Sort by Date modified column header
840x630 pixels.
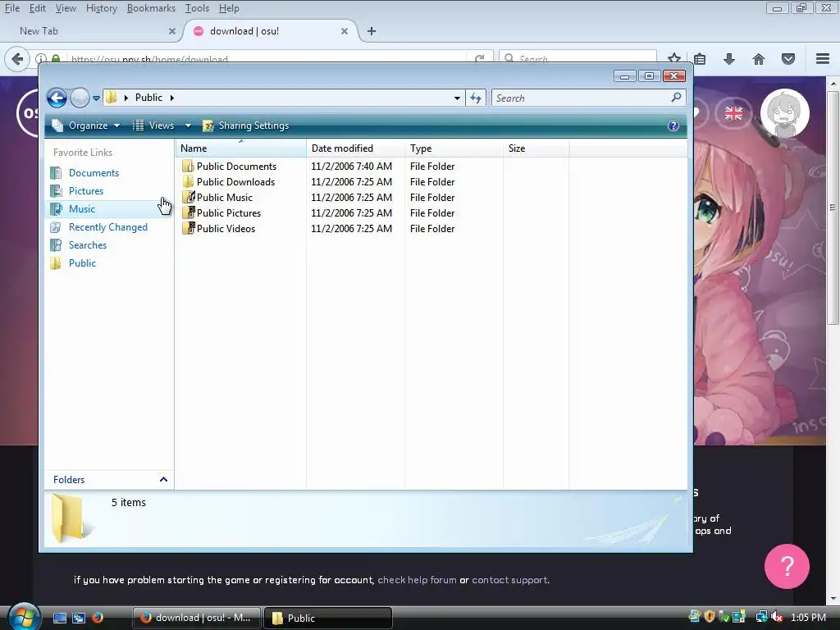[355, 148]
